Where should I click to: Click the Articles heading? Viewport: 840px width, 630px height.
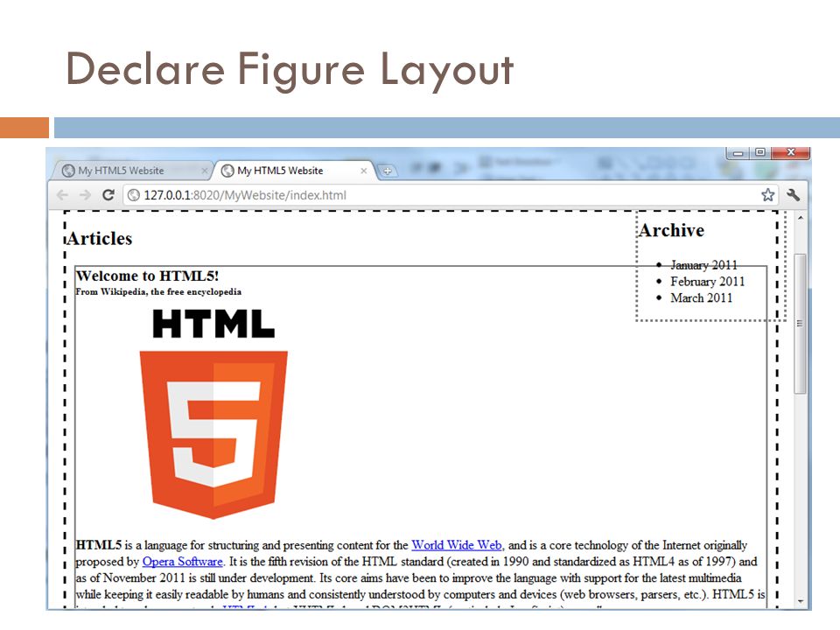pos(100,238)
